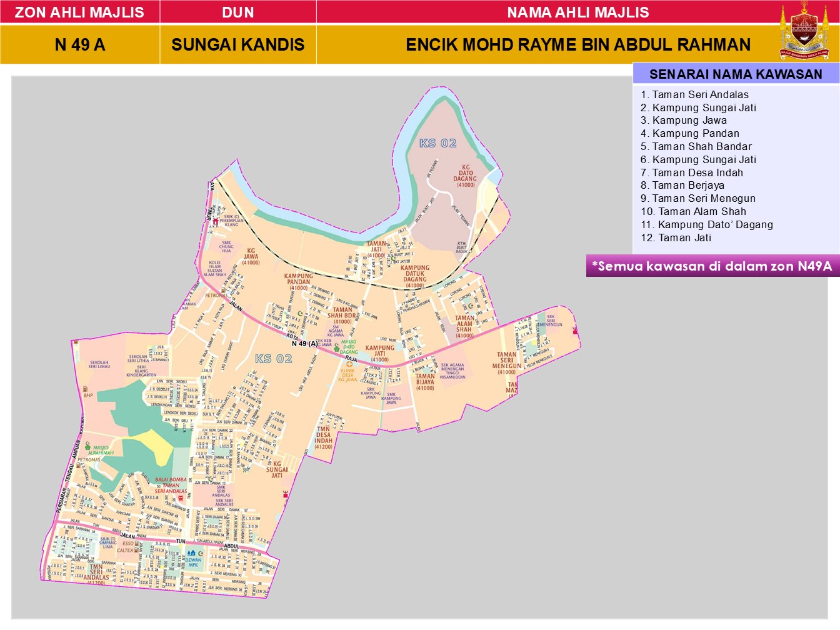Click the BHP petrol station icon
Viewport: 840px width, 630px height.
point(85,389)
